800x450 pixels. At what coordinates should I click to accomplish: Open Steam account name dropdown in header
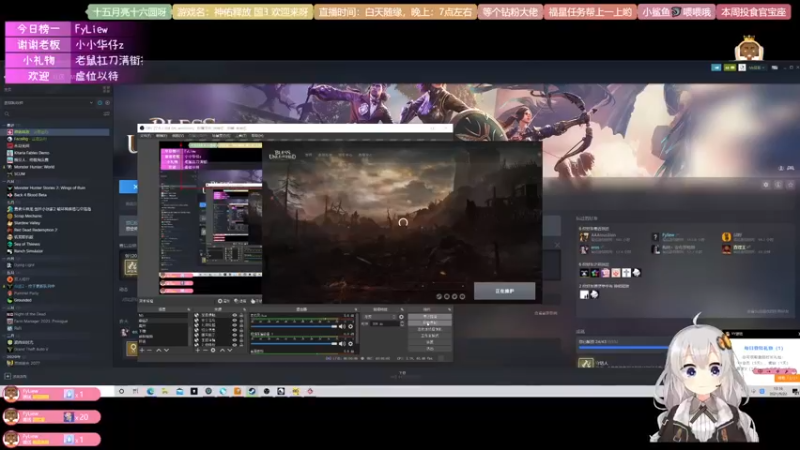point(756,67)
